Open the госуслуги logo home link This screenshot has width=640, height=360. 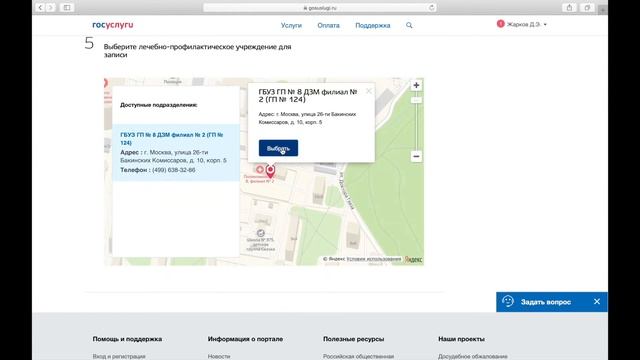pos(113,25)
